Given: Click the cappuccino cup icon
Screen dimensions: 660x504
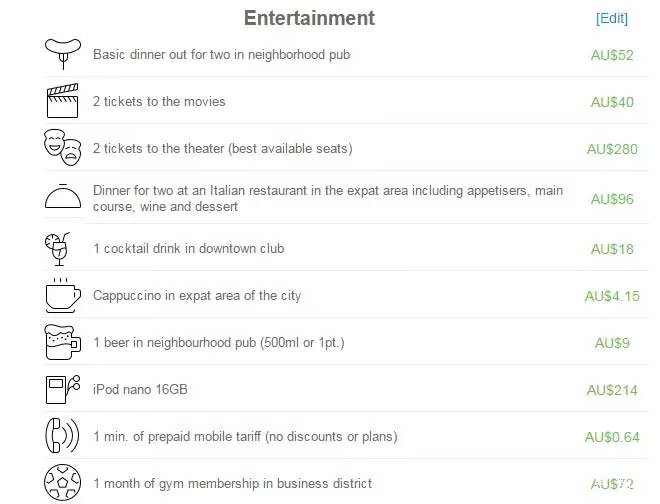Looking at the screenshot, I should [62, 296].
